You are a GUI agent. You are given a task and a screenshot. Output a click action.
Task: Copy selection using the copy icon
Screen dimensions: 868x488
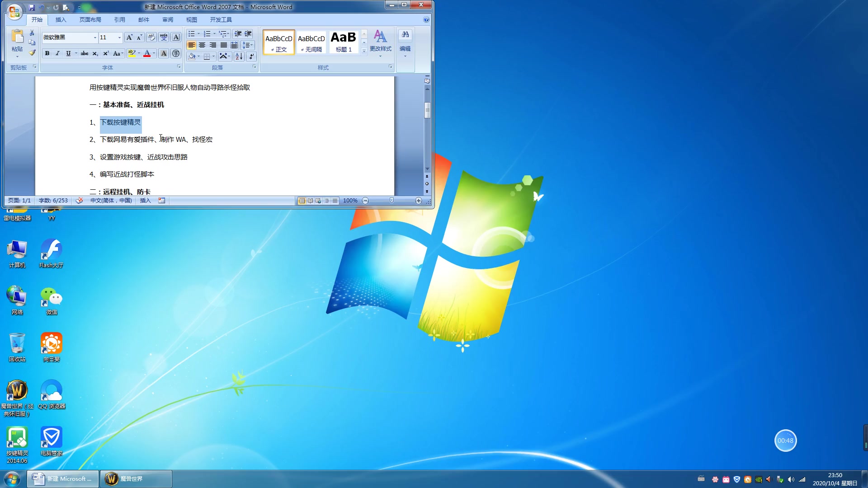tap(32, 42)
